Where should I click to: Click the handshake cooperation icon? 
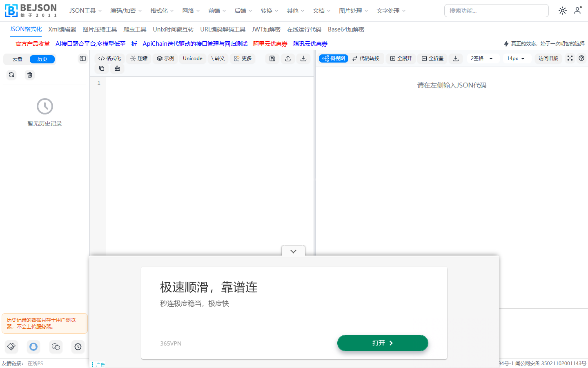(11, 347)
